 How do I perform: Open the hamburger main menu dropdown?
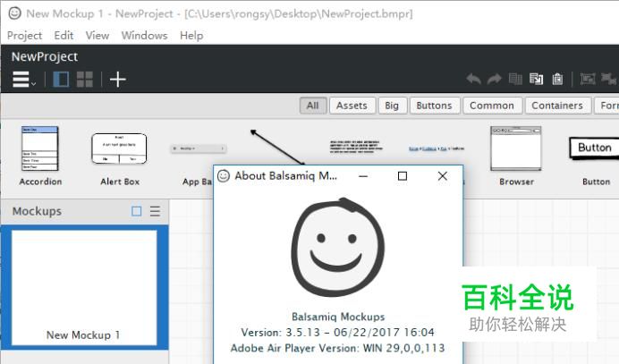[23, 80]
